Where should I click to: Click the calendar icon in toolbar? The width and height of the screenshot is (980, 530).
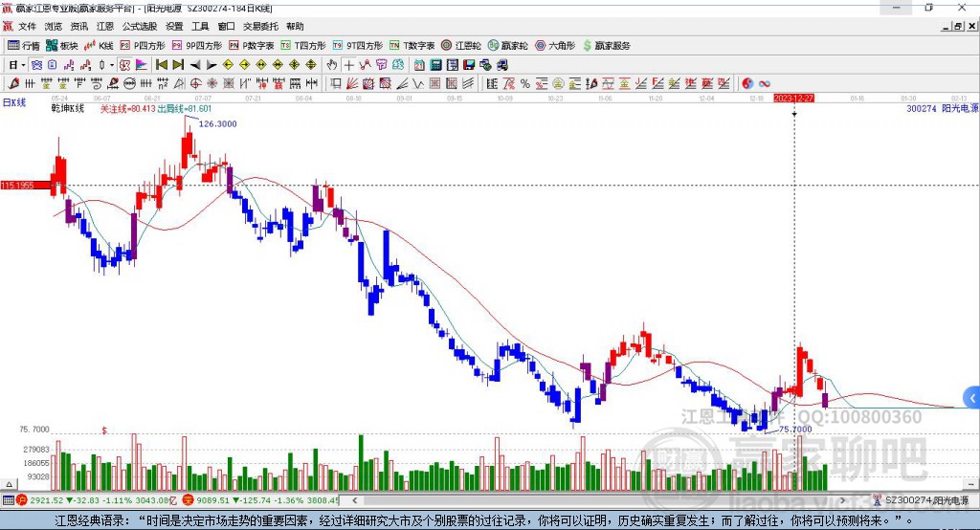click(x=419, y=65)
